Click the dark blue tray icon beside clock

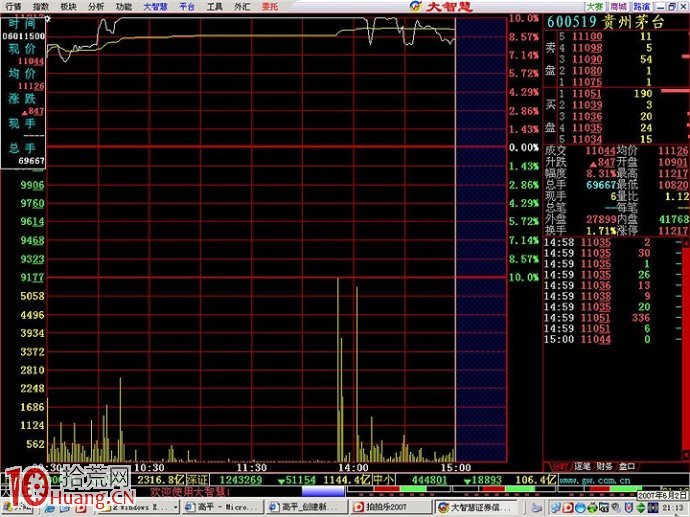click(653, 507)
